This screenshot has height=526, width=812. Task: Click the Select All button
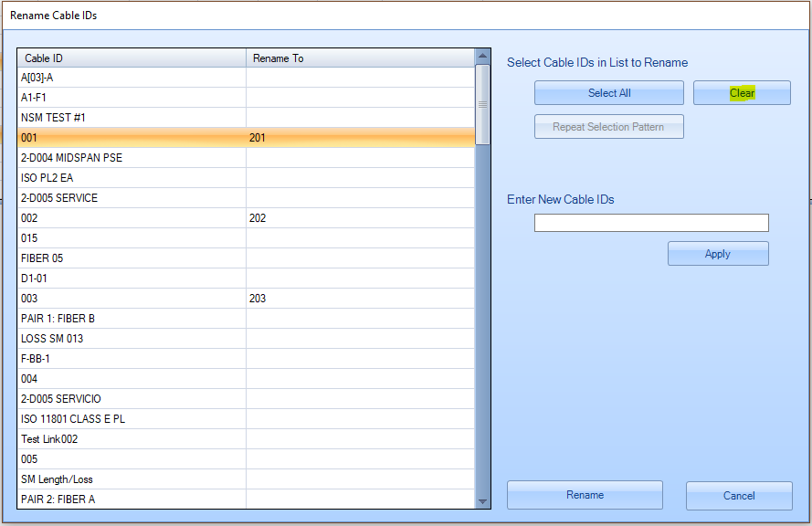[x=609, y=92]
